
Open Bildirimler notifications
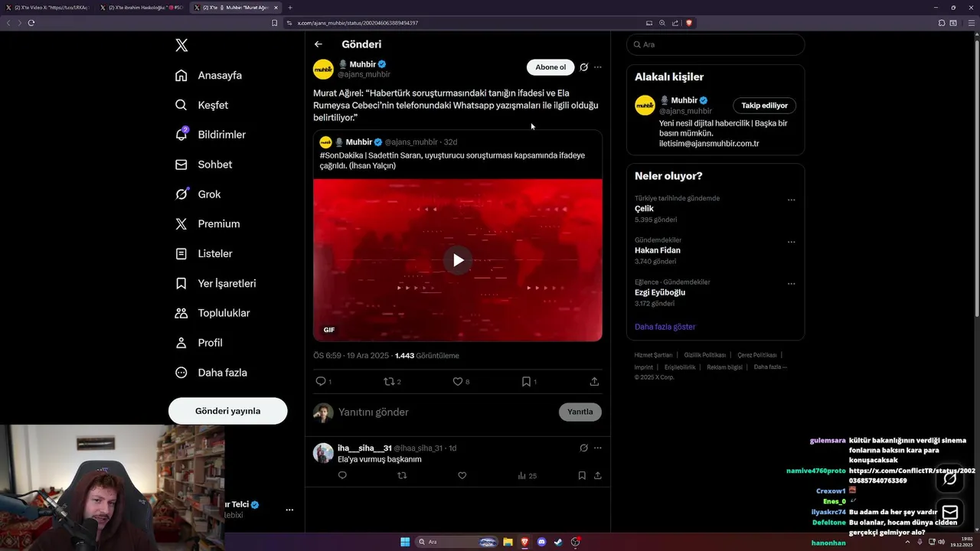211,135
